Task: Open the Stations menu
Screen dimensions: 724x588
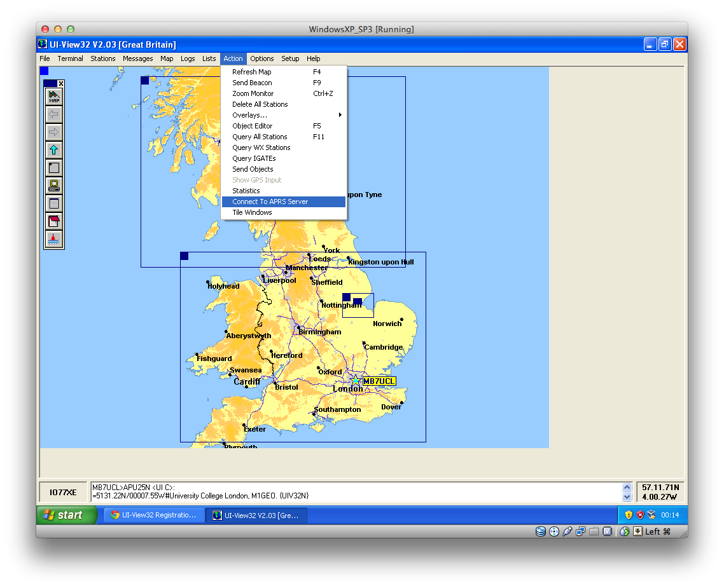Action: pyautogui.click(x=103, y=58)
